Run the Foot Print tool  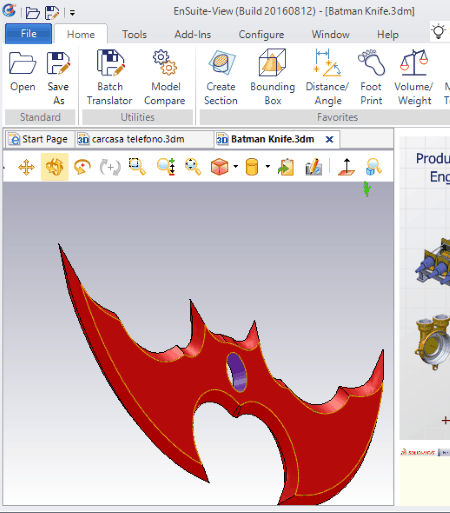click(371, 77)
